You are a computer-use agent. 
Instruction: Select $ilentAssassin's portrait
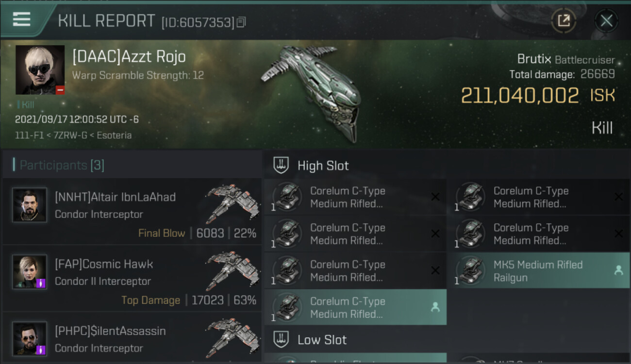click(x=30, y=339)
